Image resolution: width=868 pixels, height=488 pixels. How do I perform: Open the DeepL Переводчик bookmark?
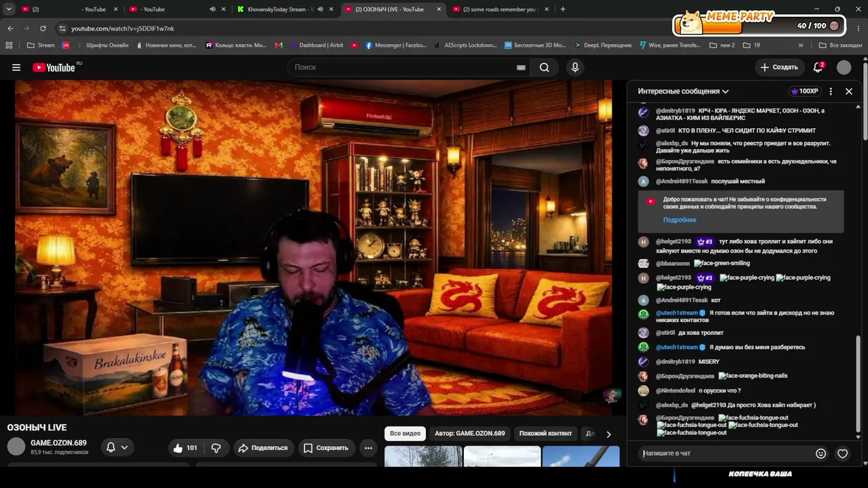click(x=602, y=45)
